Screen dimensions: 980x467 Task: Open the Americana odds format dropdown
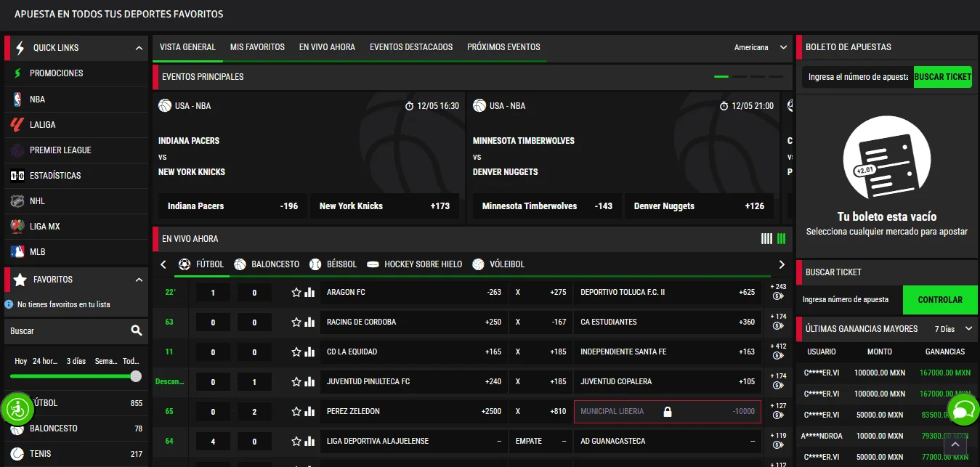[x=760, y=47]
